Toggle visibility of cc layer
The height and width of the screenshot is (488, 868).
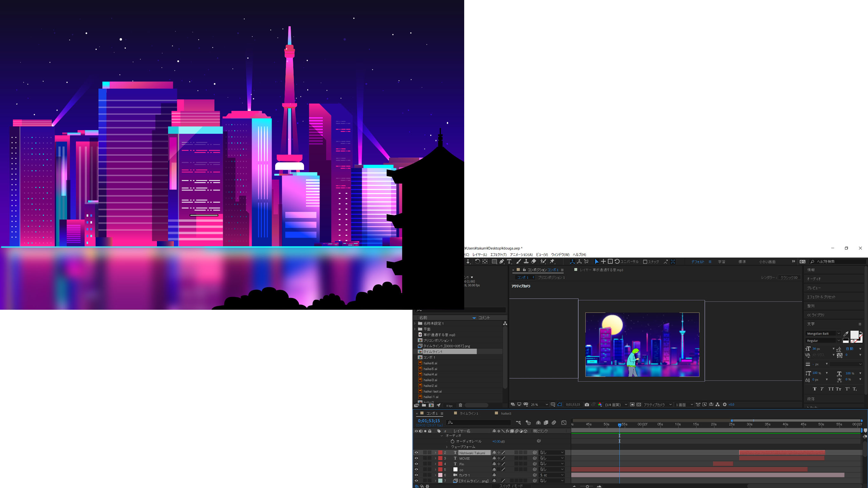click(x=416, y=470)
